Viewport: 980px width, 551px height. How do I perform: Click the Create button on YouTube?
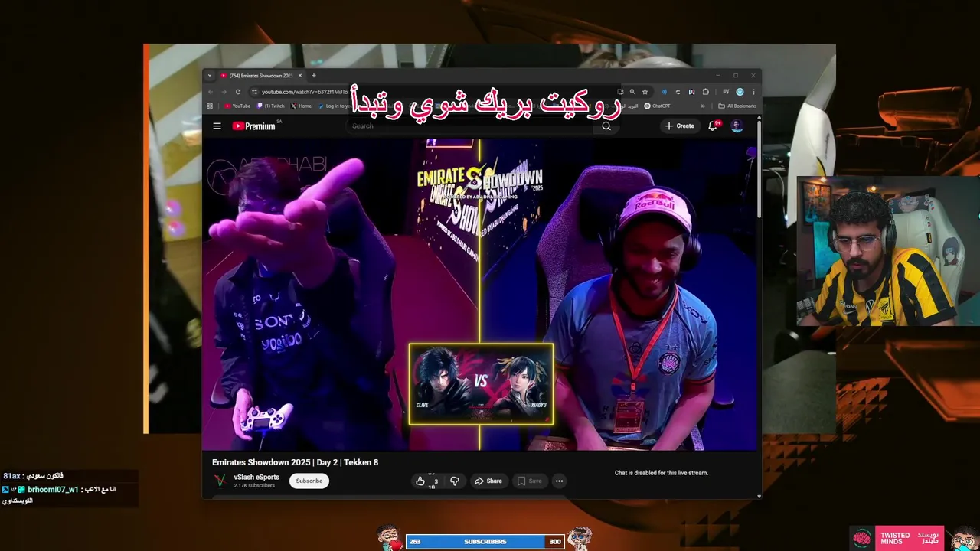pyautogui.click(x=680, y=126)
